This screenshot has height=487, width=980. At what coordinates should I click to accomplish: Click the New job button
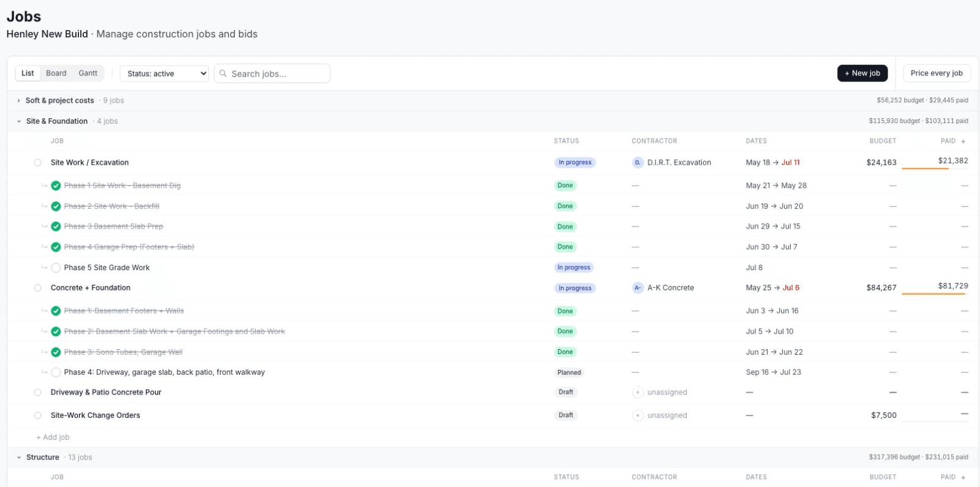[862, 73]
